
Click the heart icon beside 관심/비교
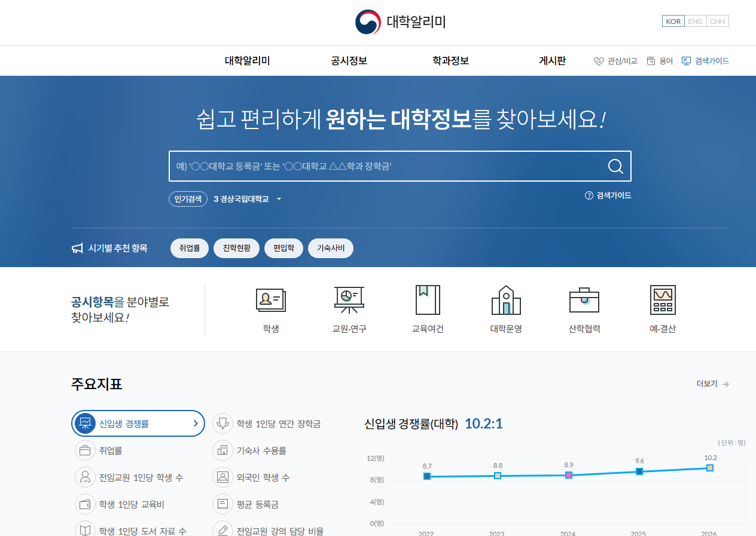[599, 61]
